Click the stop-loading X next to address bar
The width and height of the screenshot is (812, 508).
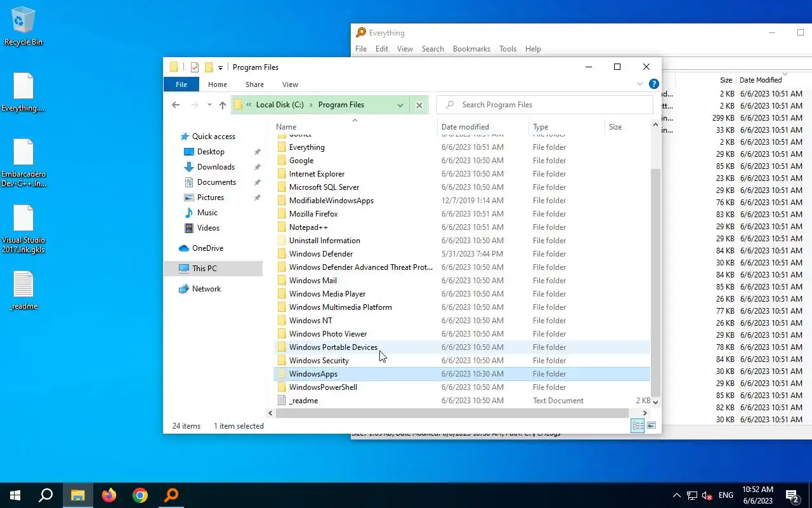[419, 105]
